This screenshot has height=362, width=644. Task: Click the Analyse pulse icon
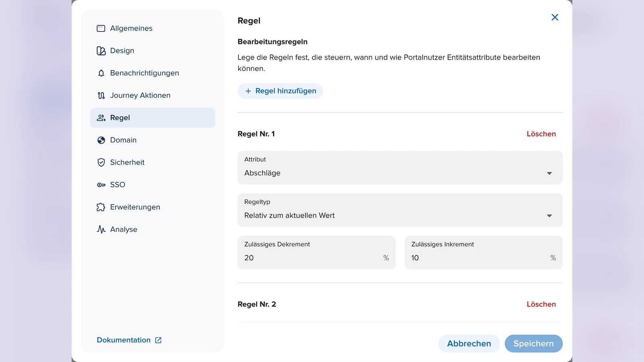click(101, 229)
